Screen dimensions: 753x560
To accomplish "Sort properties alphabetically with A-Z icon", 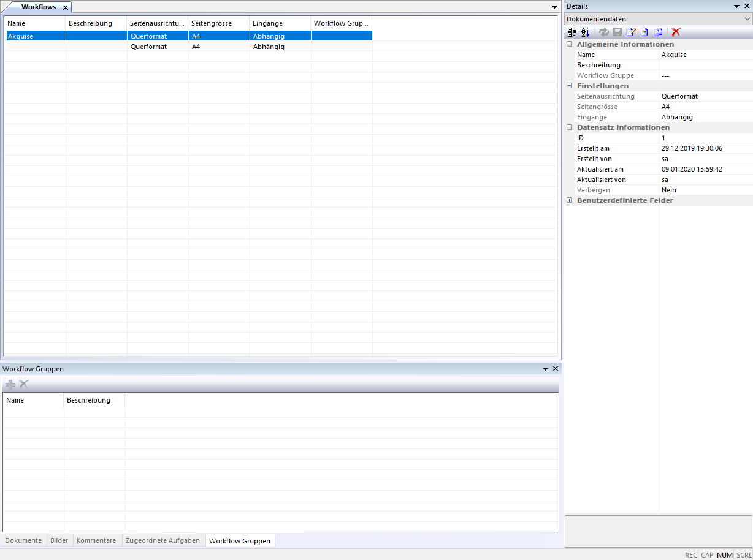I will coord(585,32).
